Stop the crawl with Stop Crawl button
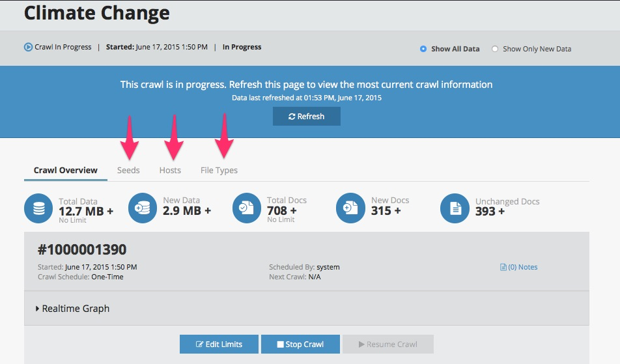Image resolution: width=620 pixels, height=364 pixels. point(301,344)
